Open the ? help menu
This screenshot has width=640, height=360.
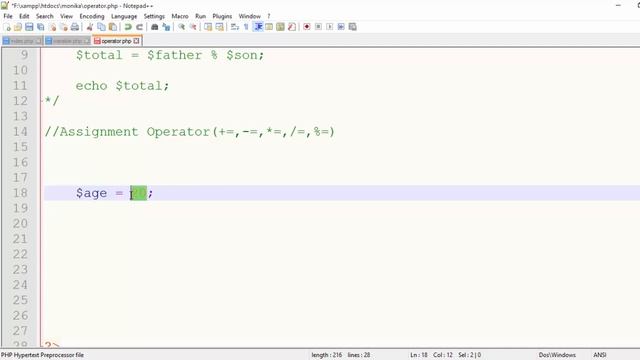[x=269, y=16]
